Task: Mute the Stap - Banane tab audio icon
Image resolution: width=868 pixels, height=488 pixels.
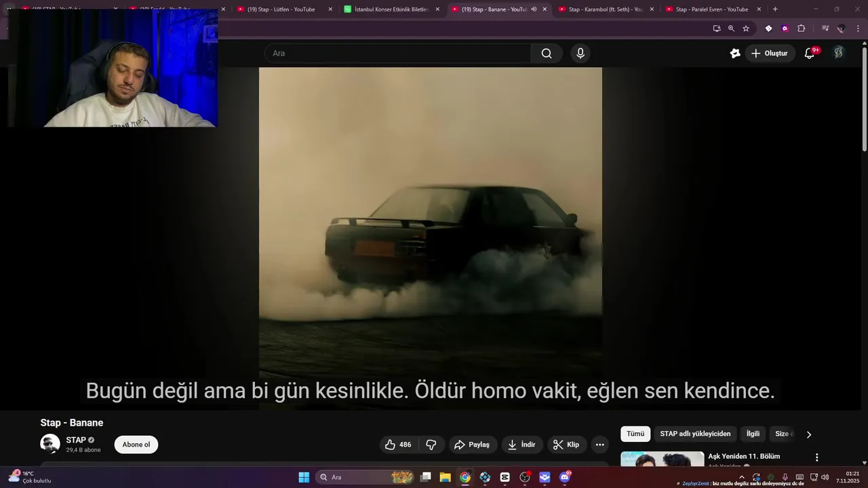Action: (x=534, y=9)
